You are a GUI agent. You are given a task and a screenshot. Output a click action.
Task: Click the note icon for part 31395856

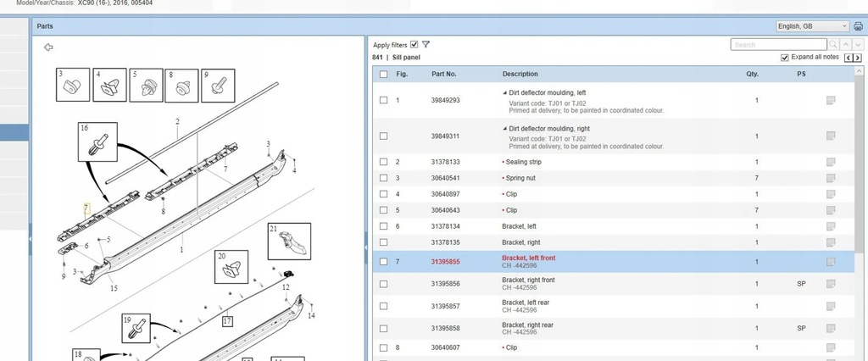(831, 284)
